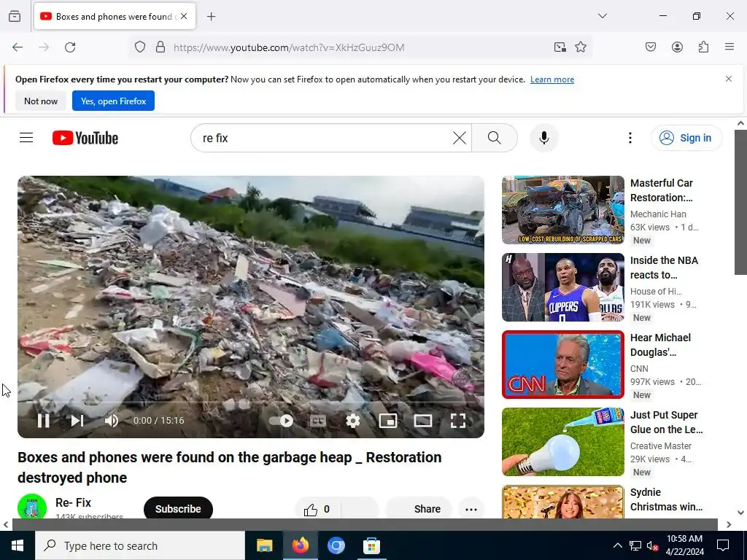747x560 pixels.
Task: Go to YouTube home logo
Action: pos(85,138)
